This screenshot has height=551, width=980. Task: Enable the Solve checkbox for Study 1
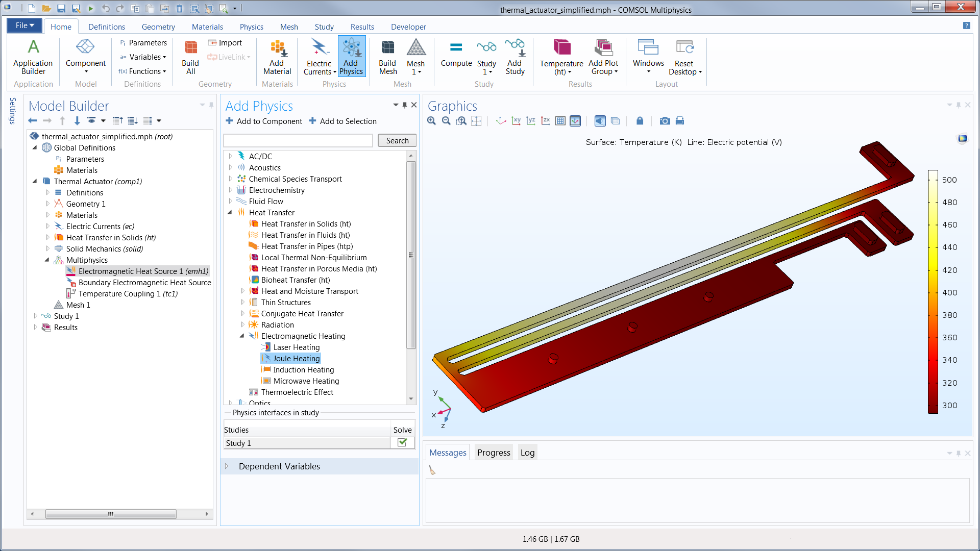click(x=402, y=443)
